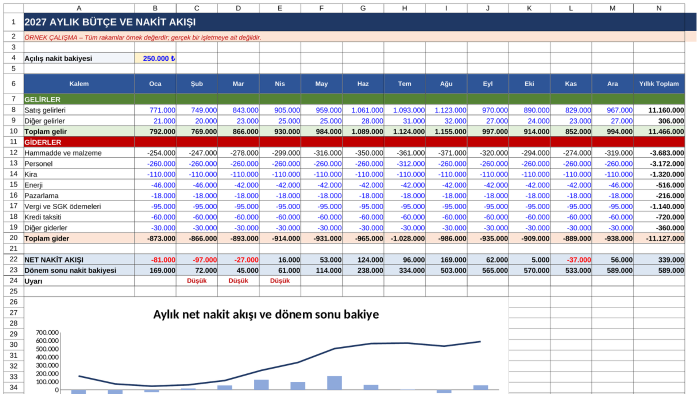Select February net cash flow -97.000
Viewport: 700px width, 394px height.
197,259
